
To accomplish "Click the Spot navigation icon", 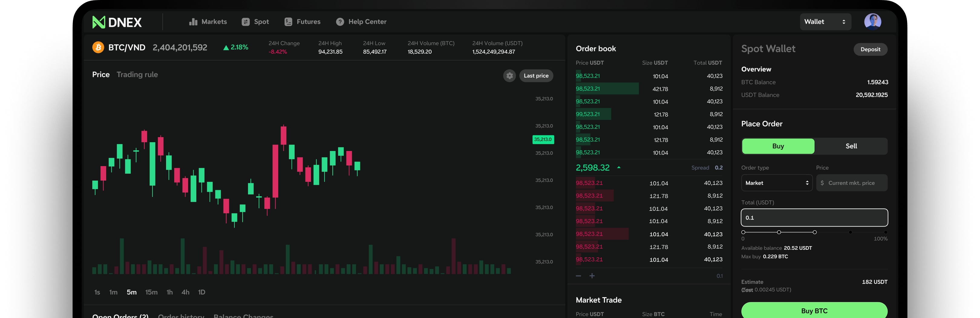I will 245,22.
